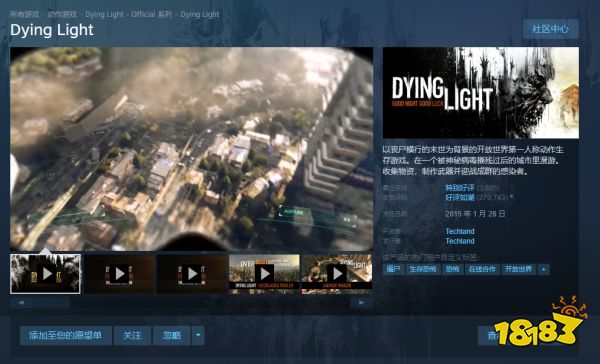Click the game description paragraph
This screenshot has width=600, height=364.
[x=473, y=160]
